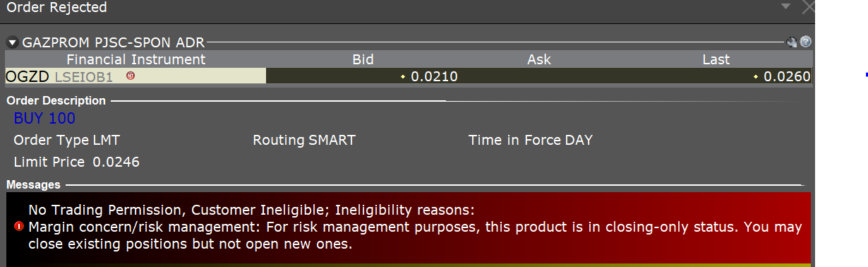Viewport: 868px width, 267px height.
Task: Click the Order Type LMT field
Action: point(62,140)
